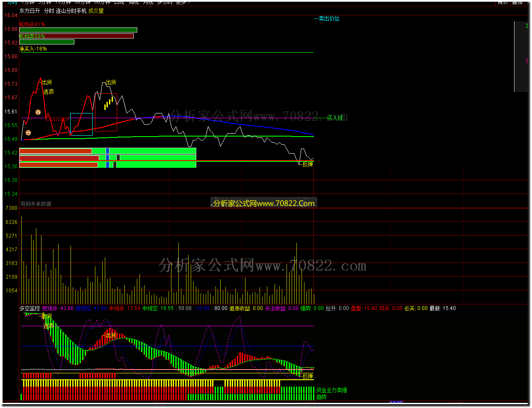The image size is (532, 408).
Task: Click the 15.36 price axis value
Action: pos(11,167)
